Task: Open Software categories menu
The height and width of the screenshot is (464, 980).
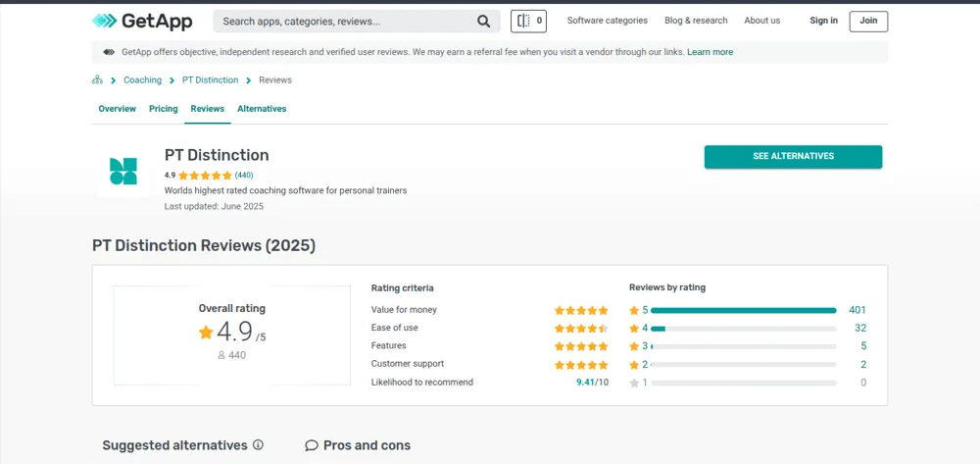Action: click(x=608, y=21)
